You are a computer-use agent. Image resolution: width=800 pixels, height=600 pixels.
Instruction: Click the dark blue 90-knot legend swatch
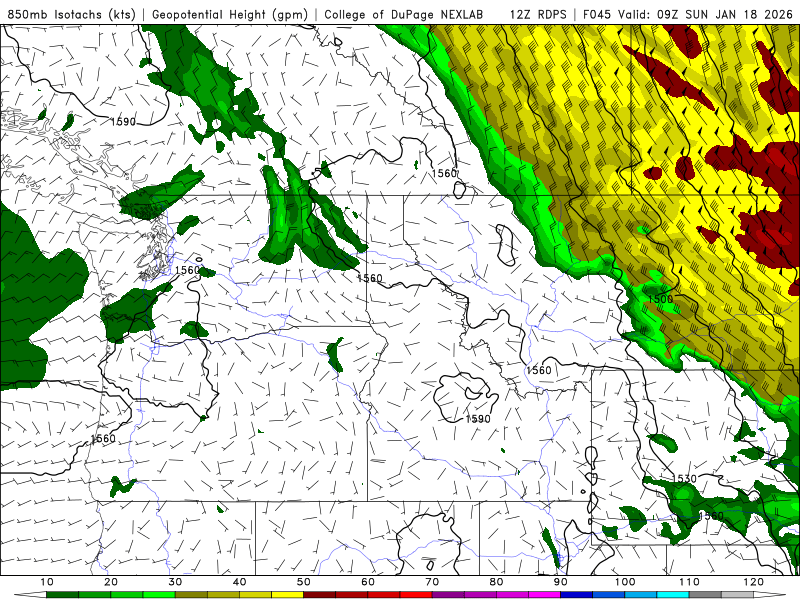(577, 595)
